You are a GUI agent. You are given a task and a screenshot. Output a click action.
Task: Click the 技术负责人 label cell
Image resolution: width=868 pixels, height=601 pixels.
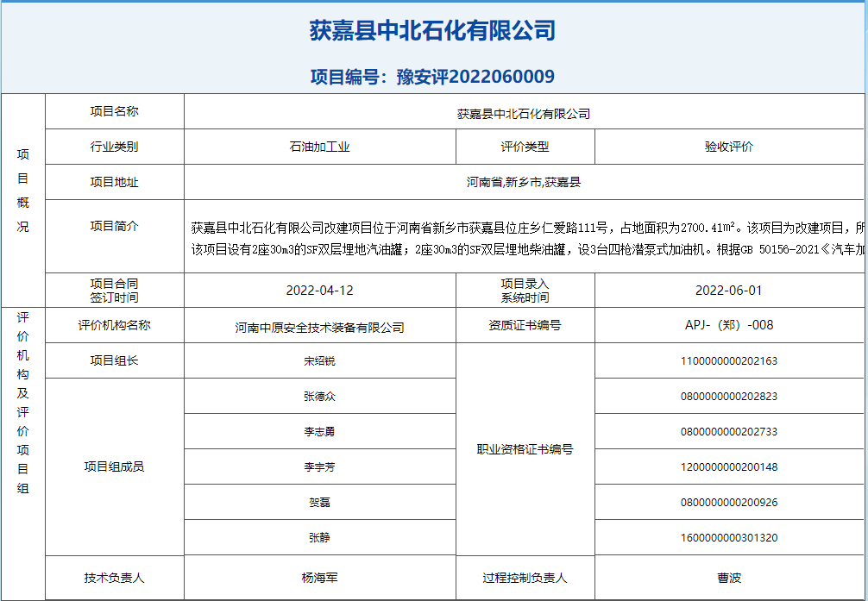click(115, 578)
